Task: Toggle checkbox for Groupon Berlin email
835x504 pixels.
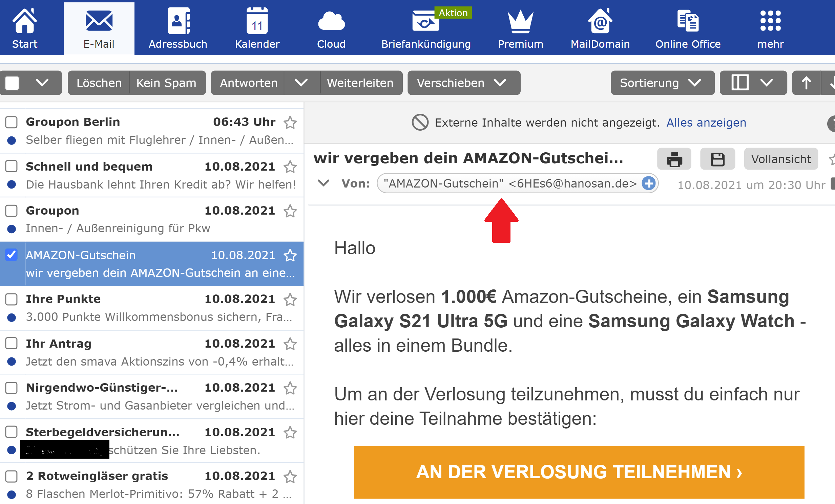Action: click(13, 122)
